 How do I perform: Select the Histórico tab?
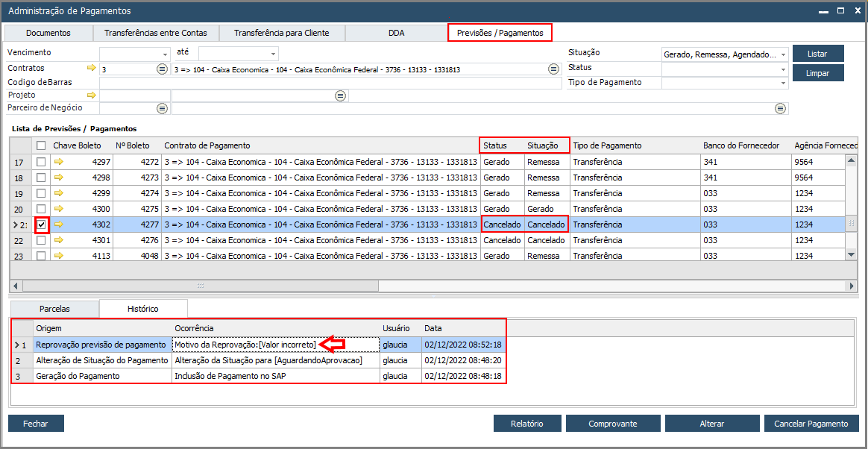click(143, 308)
